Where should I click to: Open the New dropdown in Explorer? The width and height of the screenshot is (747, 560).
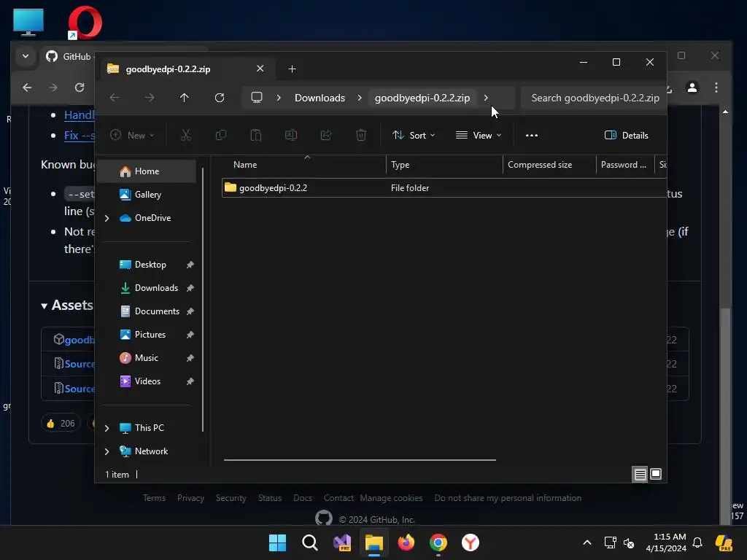(x=133, y=135)
